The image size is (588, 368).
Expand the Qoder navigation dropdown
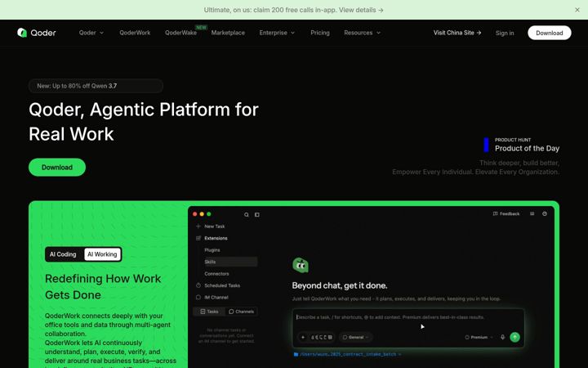91,33
